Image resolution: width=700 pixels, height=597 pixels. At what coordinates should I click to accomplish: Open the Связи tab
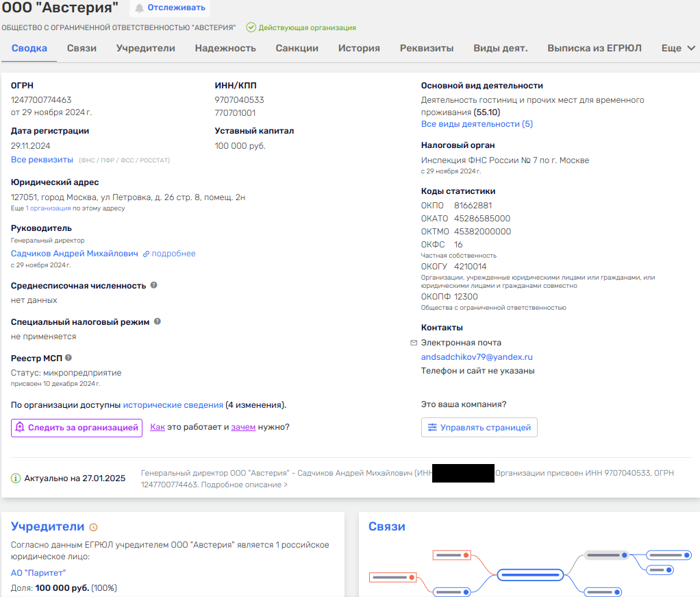coord(82,48)
